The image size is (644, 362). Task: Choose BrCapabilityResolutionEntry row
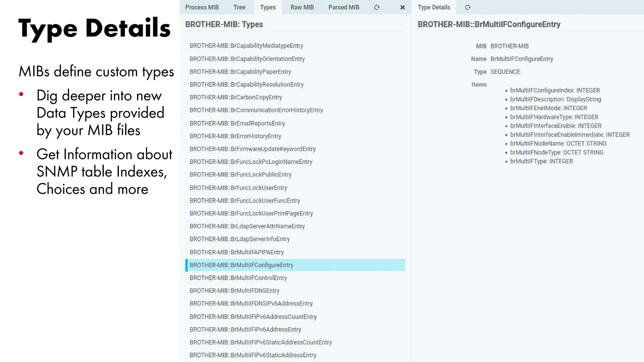[x=295, y=85]
